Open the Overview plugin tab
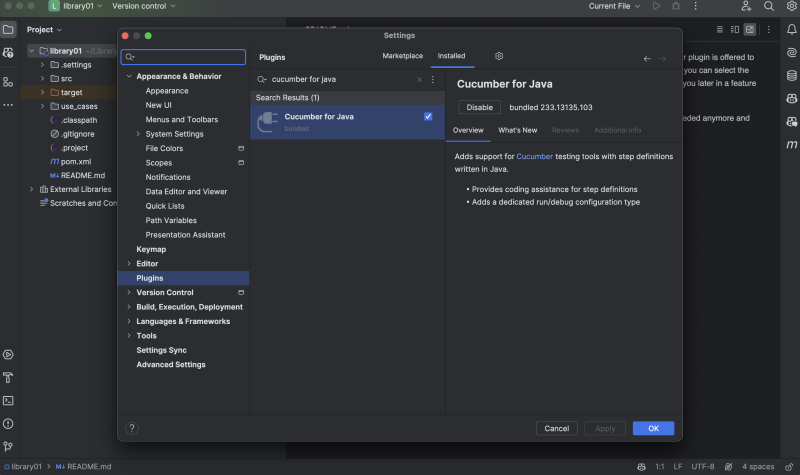 click(468, 130)
